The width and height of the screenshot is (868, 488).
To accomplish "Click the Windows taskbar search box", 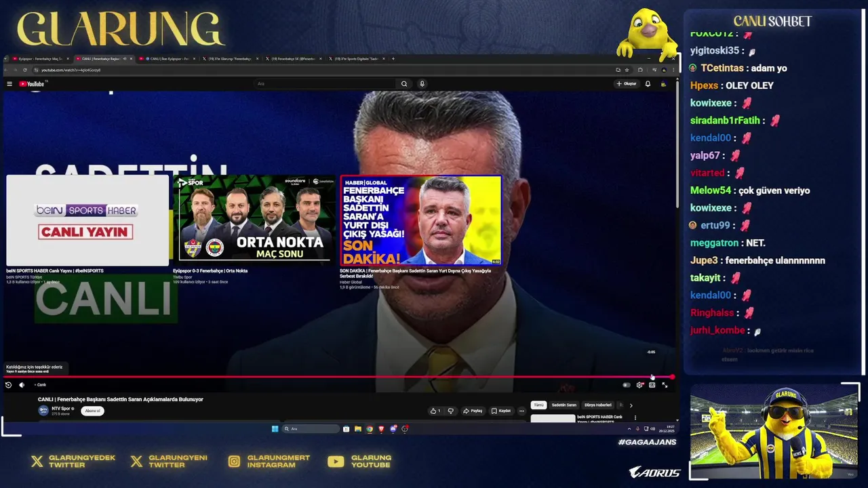I will click(311, 428).
